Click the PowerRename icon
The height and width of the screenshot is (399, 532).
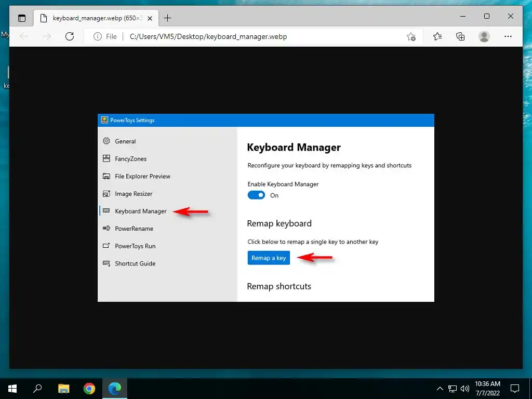pos(106,228)
